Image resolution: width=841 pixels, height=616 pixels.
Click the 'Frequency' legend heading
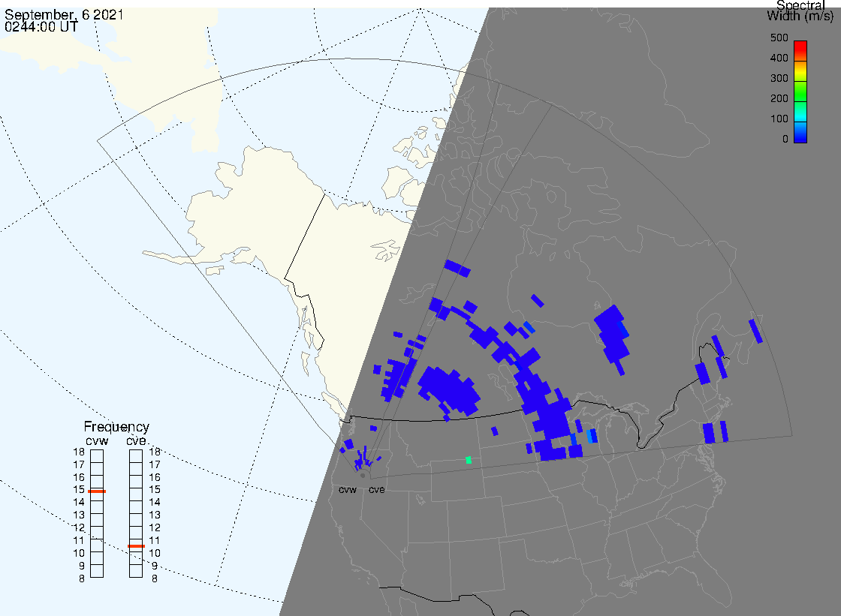click(116, 427)
